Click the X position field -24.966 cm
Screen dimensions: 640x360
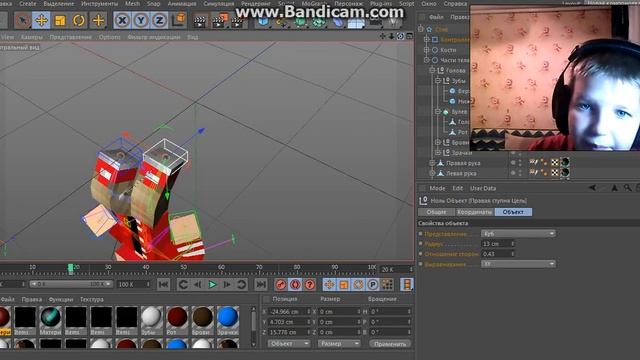coord(289,311)
